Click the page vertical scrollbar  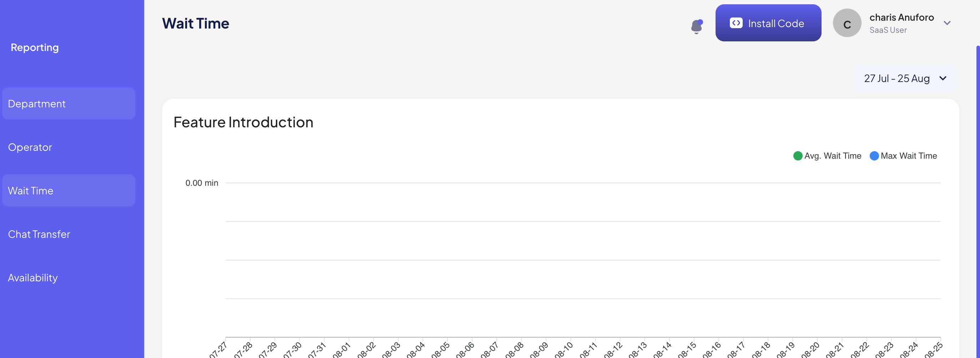click(978, 190)
